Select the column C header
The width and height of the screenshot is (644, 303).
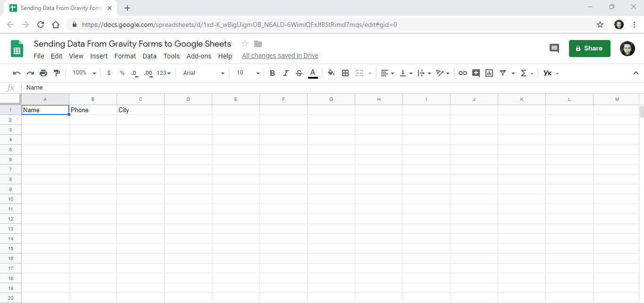(141, 99)
